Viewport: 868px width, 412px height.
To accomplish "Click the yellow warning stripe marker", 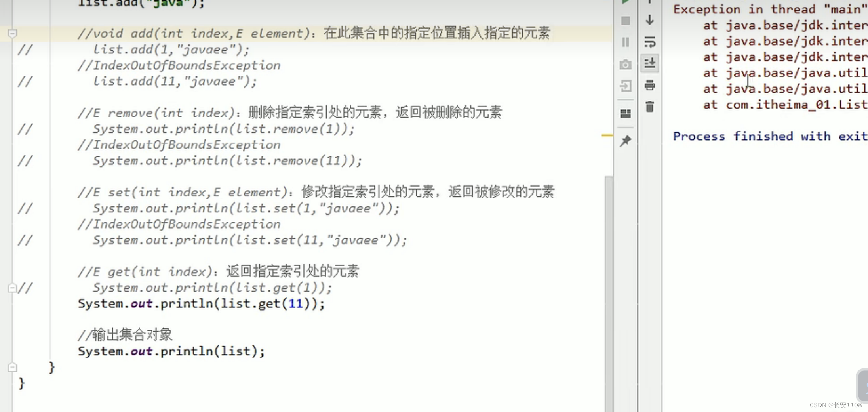I will pyautogui.click(x=607, y=135).
